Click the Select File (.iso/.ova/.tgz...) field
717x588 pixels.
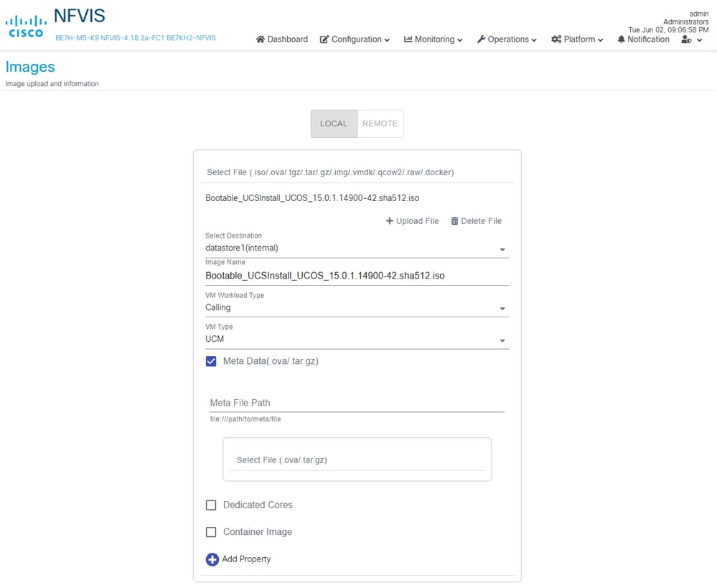357,172
